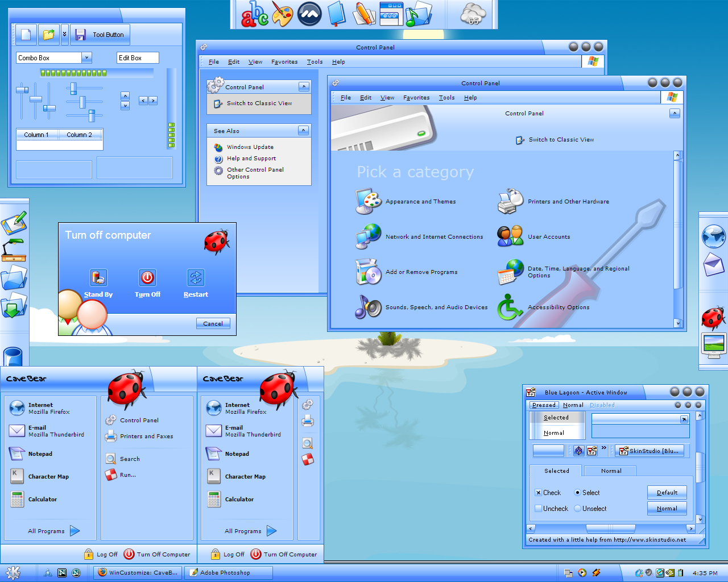Click the Sounds, Speech, and Audio Devices icon

[368, 307]
